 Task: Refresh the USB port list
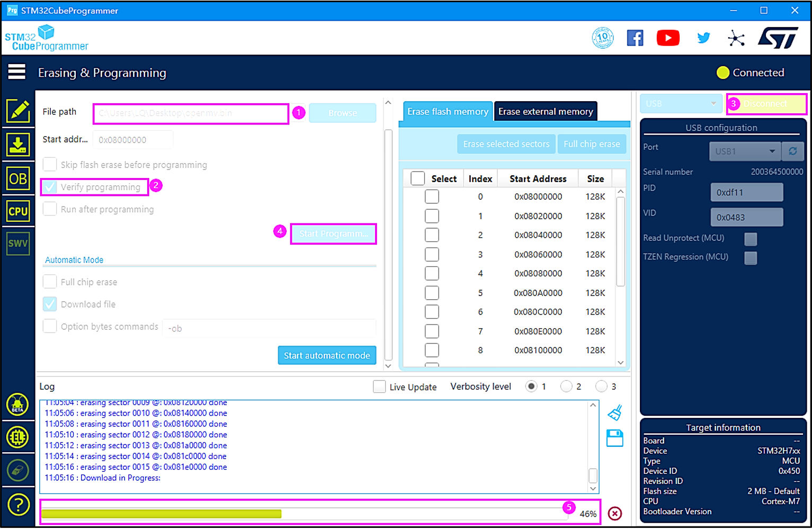tap(792, 151)
